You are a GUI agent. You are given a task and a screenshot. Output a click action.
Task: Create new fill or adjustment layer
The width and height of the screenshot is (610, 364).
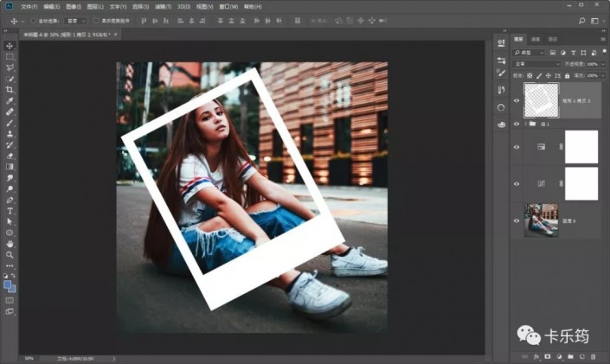coord(559,356)
